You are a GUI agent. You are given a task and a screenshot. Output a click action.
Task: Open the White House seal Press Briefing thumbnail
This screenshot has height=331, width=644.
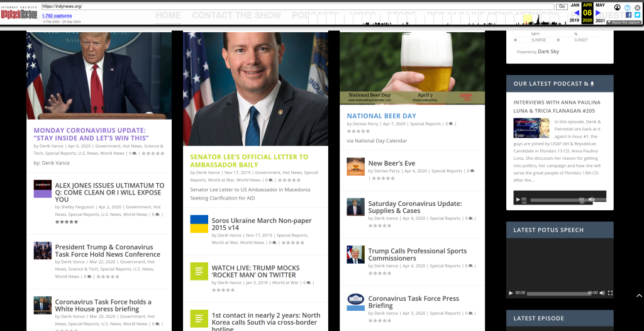click(x=356, y=302)
